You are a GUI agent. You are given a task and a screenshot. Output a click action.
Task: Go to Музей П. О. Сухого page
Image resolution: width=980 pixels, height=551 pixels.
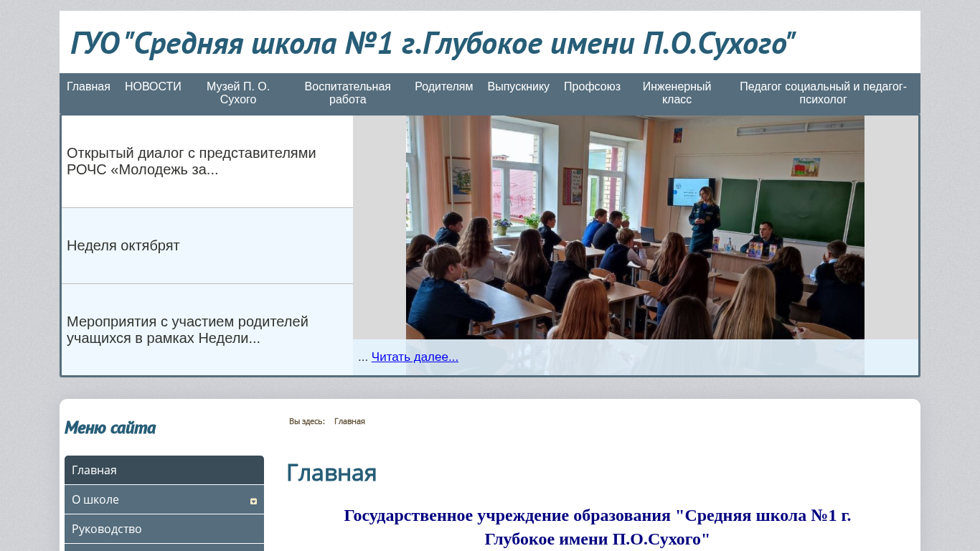tap(238, 93)
